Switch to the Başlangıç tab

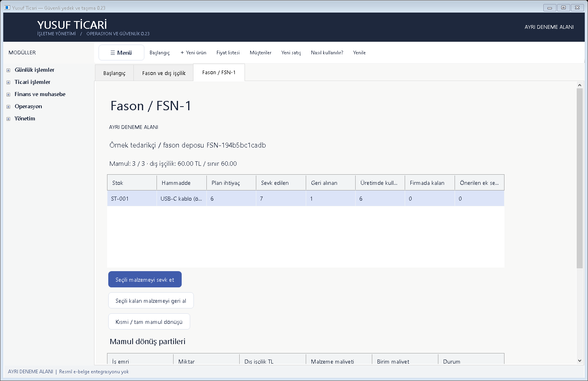114,73
